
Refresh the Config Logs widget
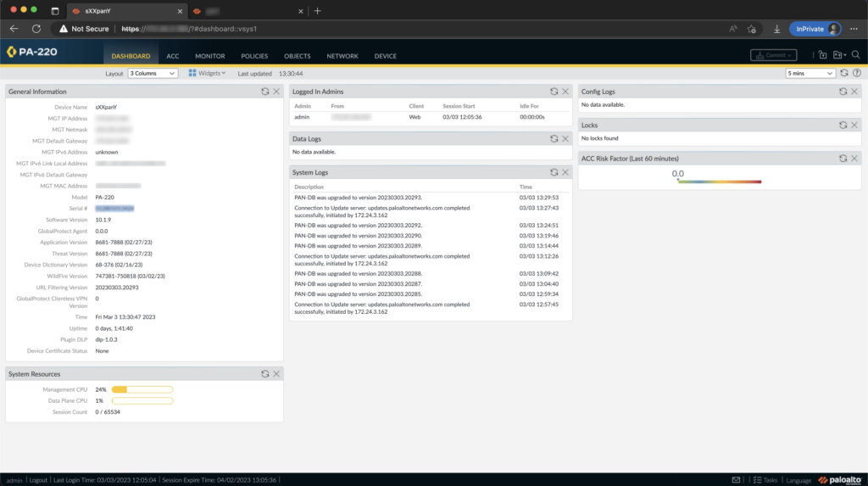(x=843, y=92)
